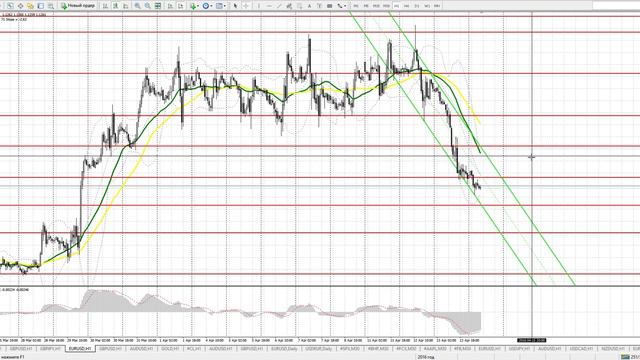Open the GBPJPY,H1 chart tab
The image size is (640, 360).
51,349
